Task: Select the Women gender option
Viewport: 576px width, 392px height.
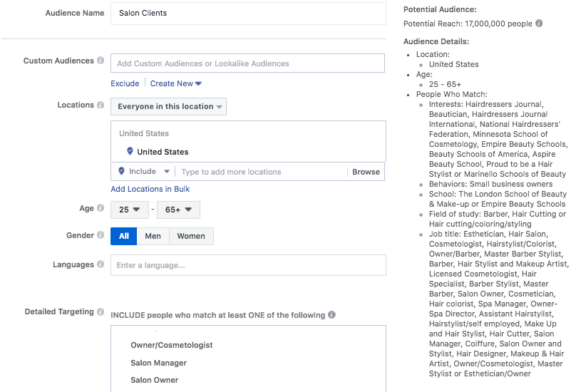Action: [191, 236]
